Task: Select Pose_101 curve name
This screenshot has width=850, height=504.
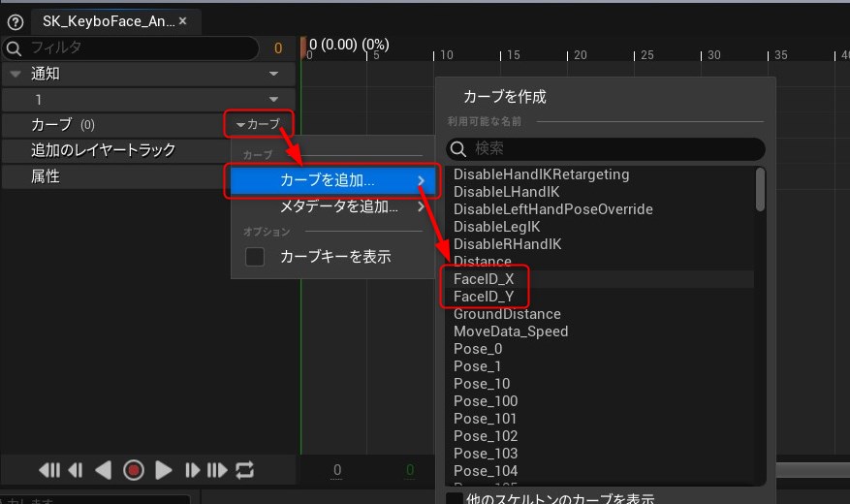Action: (485, 419)
